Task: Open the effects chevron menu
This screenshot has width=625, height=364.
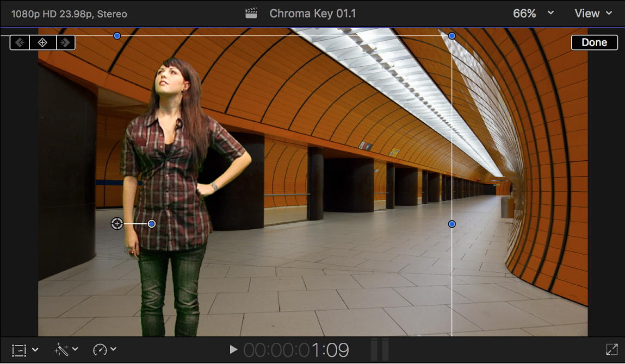Action: coord(74,349)
